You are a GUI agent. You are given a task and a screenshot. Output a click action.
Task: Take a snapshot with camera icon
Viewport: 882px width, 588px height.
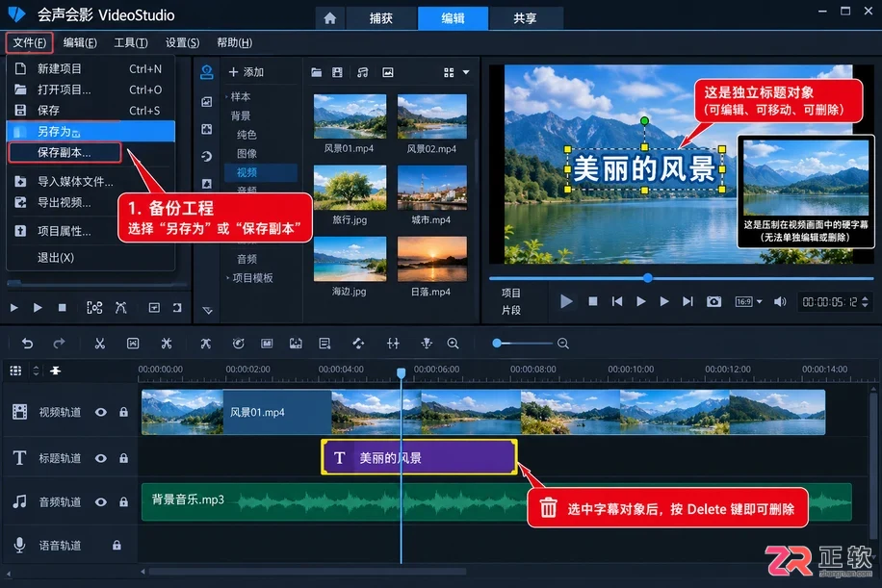pyautogui.click(x=713, y=302)
